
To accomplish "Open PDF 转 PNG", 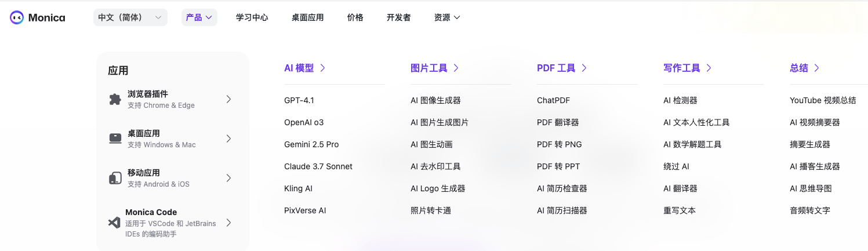I will (560, 144).
